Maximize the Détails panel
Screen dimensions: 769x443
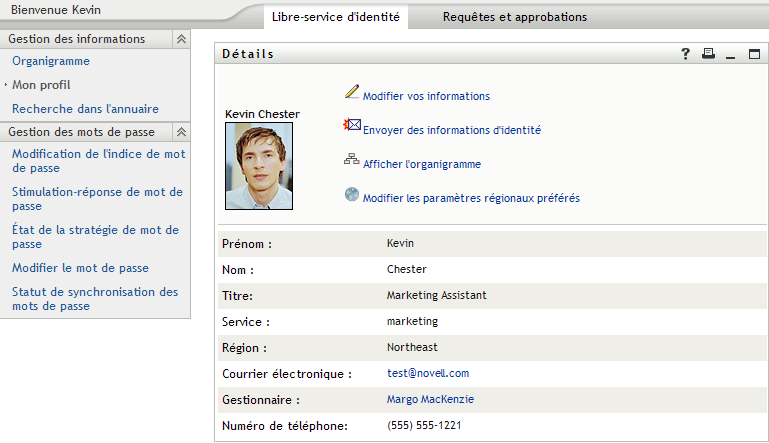coord(754,54)
